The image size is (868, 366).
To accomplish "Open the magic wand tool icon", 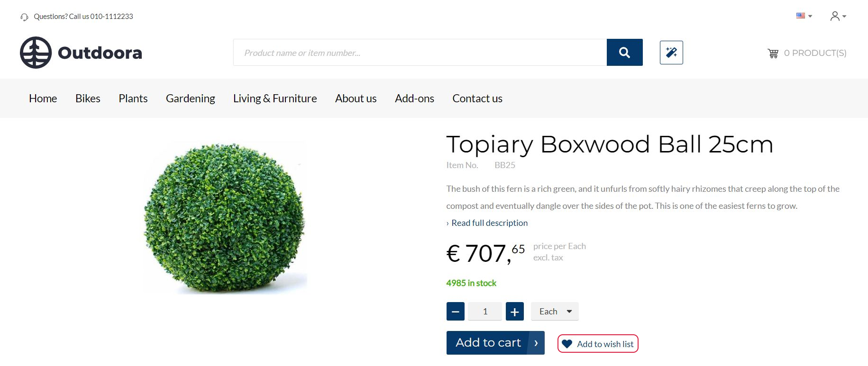I will pos(671,53).
